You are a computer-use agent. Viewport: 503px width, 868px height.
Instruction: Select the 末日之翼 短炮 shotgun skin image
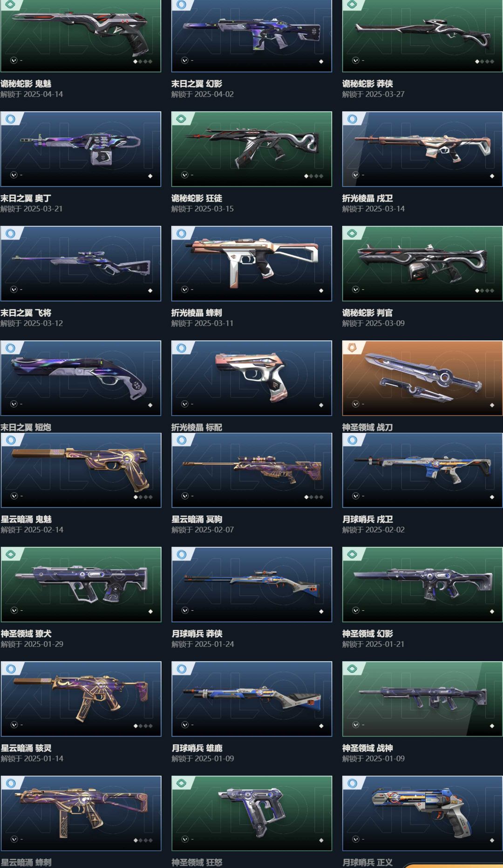point(81,378)
